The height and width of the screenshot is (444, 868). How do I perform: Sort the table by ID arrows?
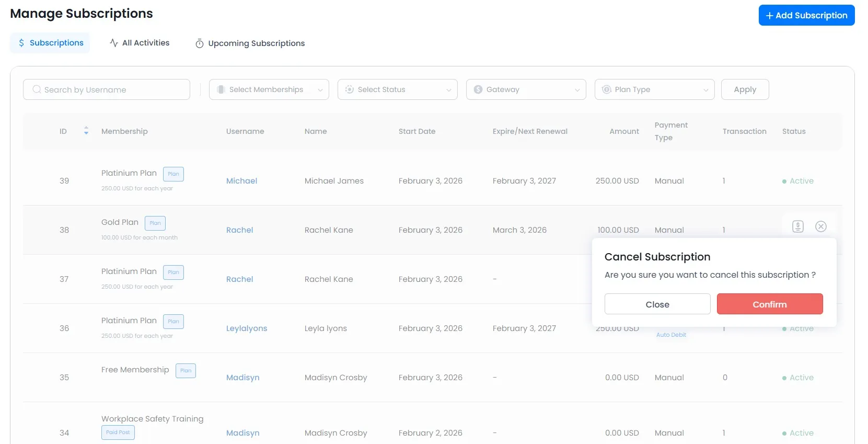click(x=86, y=131)
